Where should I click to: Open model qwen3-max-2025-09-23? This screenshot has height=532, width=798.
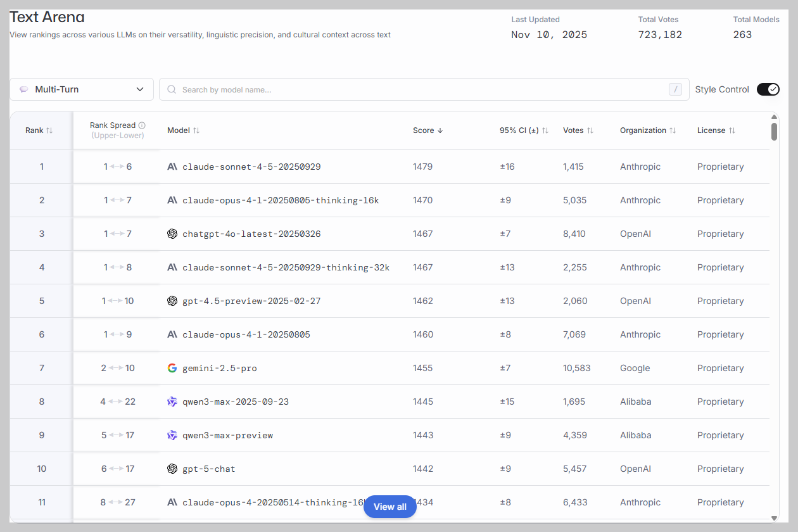[236, 402]
